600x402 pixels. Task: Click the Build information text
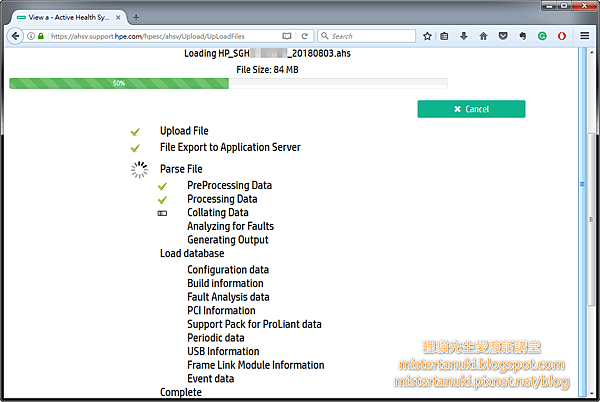(225, 283)
